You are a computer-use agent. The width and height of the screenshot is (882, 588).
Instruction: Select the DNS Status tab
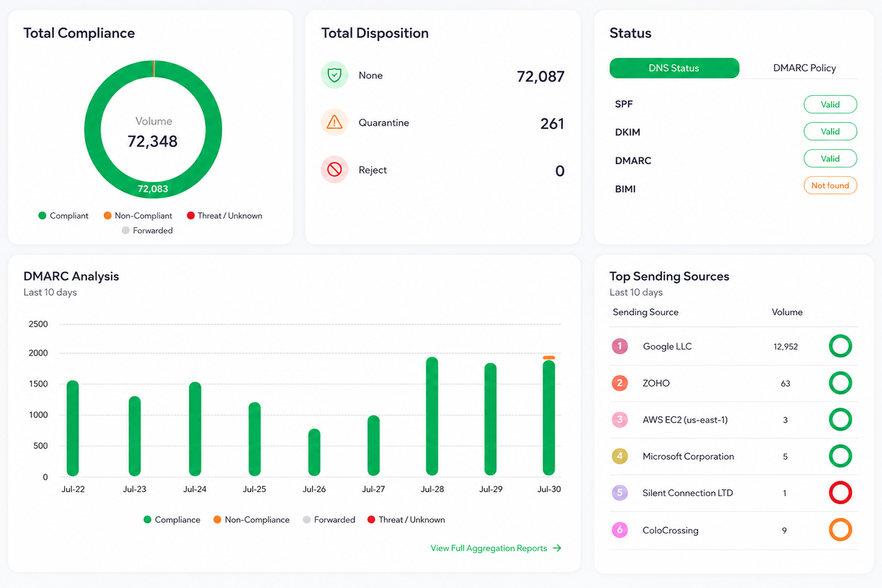pyautogui.click(x=674, y=68)
